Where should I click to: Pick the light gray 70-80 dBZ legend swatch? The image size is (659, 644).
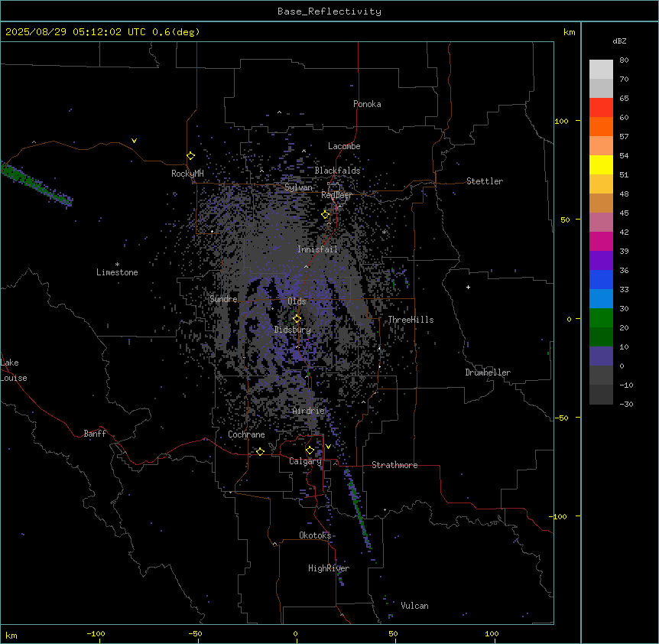tap(601, 70)
